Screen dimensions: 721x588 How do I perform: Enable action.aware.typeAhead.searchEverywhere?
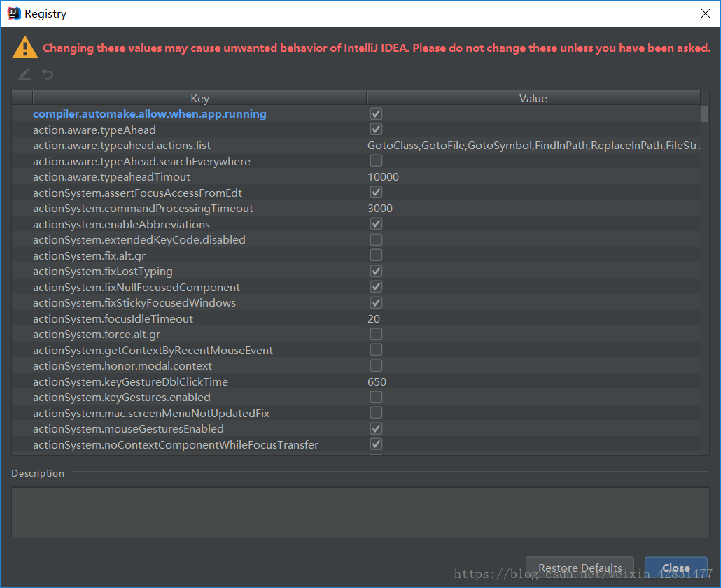(376, 160)
